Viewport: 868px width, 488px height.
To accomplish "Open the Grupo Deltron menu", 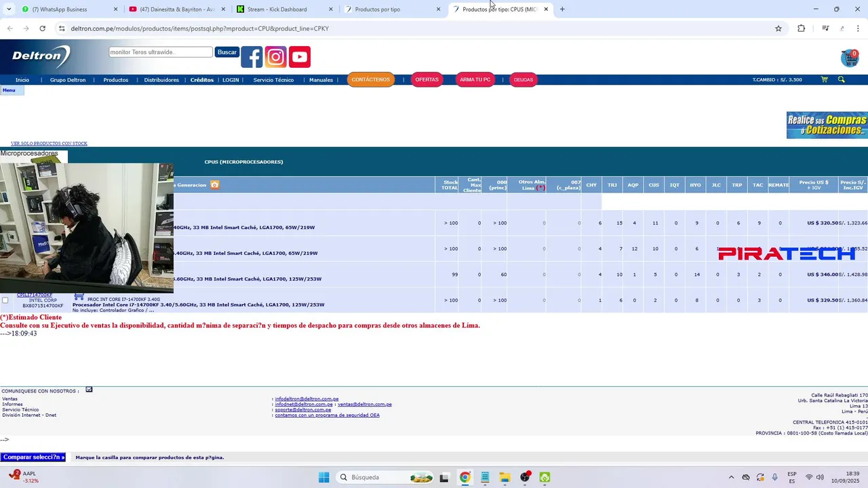I will coord(68,80).
